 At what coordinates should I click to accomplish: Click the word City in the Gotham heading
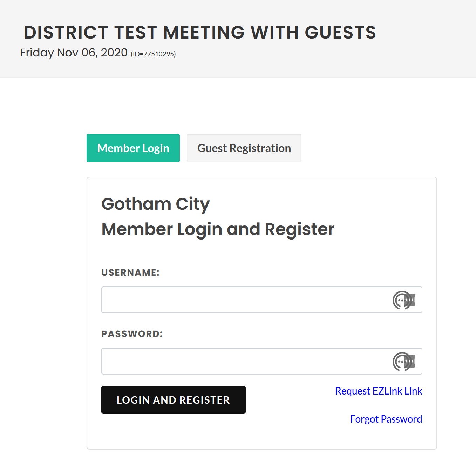click(192, 204)
